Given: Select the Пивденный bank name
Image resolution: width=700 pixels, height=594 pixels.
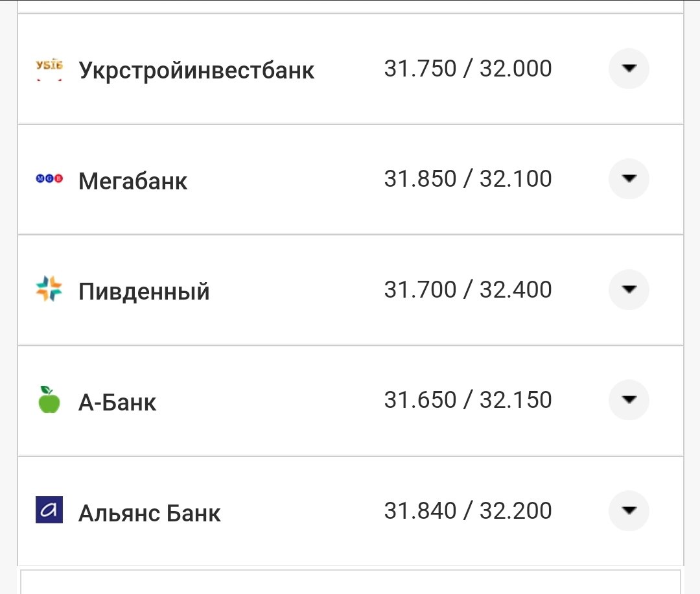Looking at the screenshot, I should click(144, 292).
